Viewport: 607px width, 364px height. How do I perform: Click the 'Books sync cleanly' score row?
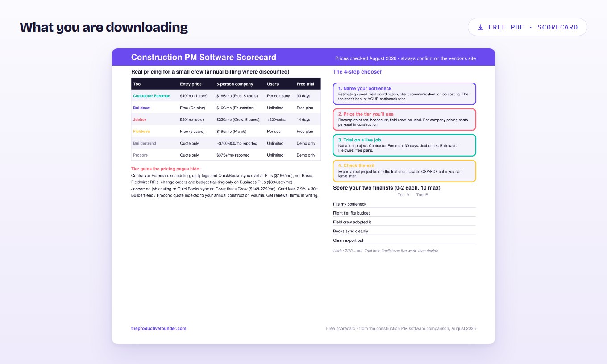[x=404, y=231]
